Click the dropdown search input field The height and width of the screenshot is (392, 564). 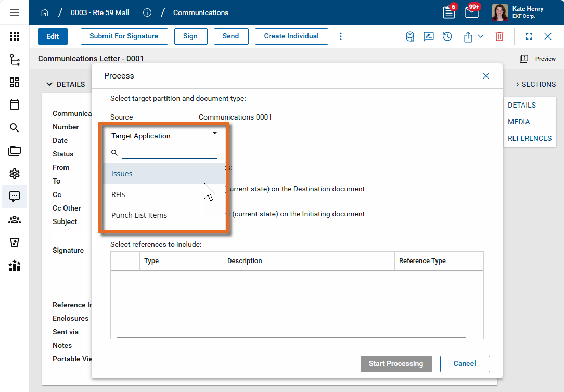[x=169, y=153]
